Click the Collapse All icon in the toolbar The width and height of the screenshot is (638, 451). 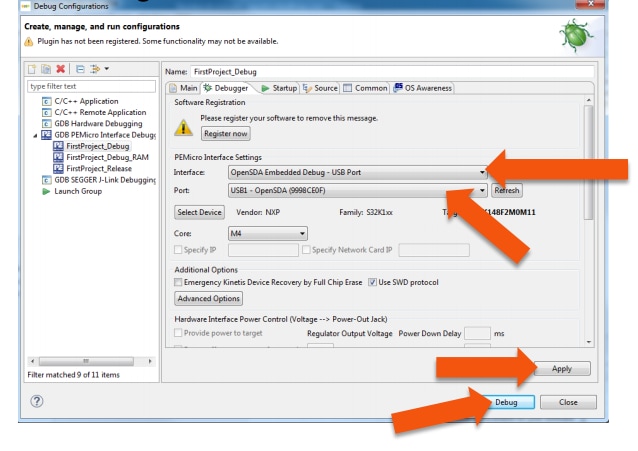(x=80, y=69)
